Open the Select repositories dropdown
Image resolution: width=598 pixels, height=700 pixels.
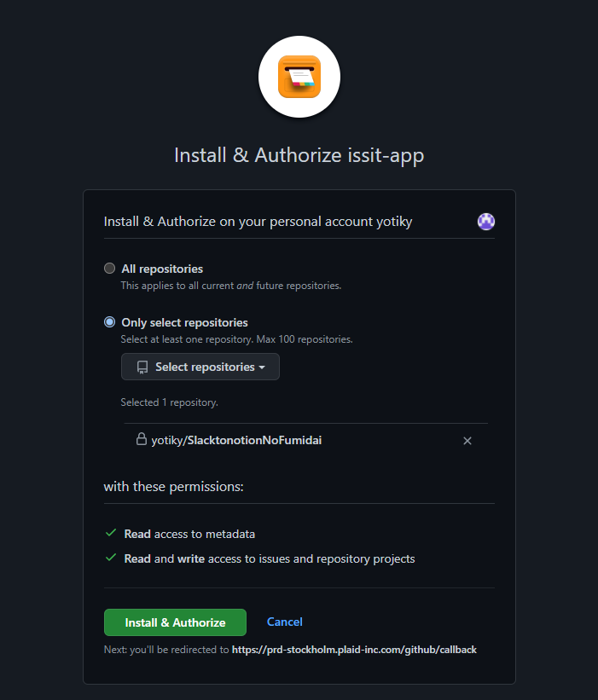pos(200,367)
